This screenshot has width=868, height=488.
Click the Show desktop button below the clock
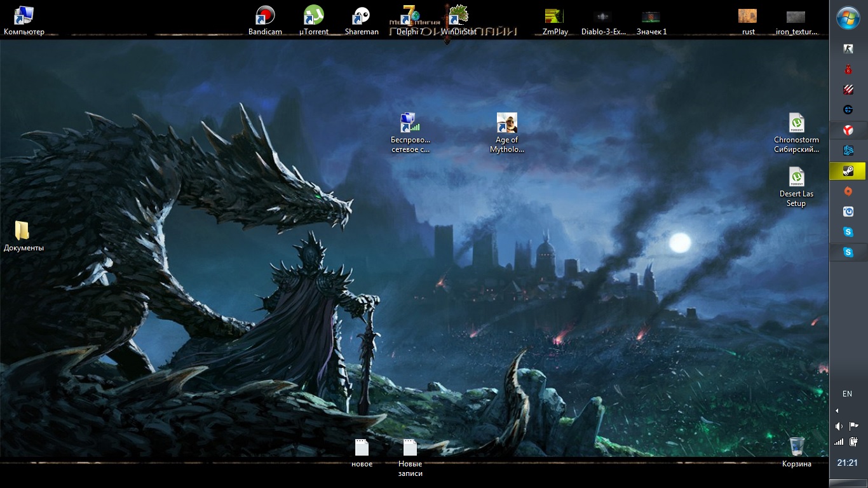(x=848, y=482)
